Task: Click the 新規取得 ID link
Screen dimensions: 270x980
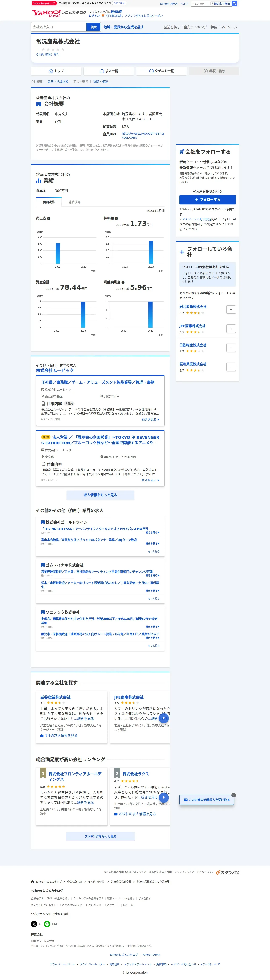Action: point(116,12)
